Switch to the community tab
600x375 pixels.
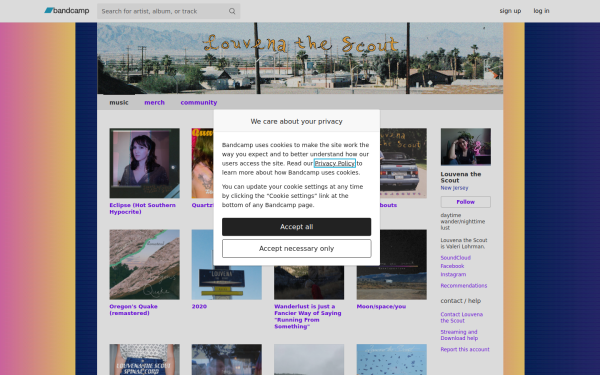pos(199,103)
